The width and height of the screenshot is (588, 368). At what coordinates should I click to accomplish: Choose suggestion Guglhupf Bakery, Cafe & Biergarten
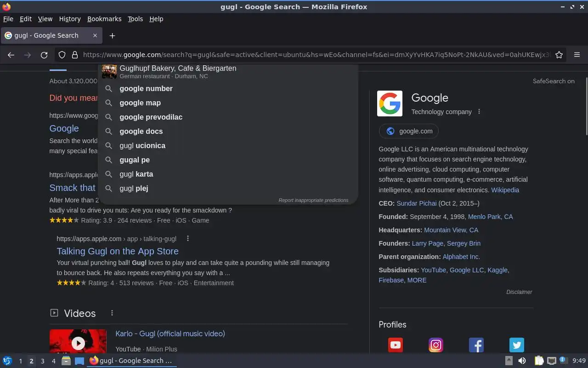click(228, 72)
